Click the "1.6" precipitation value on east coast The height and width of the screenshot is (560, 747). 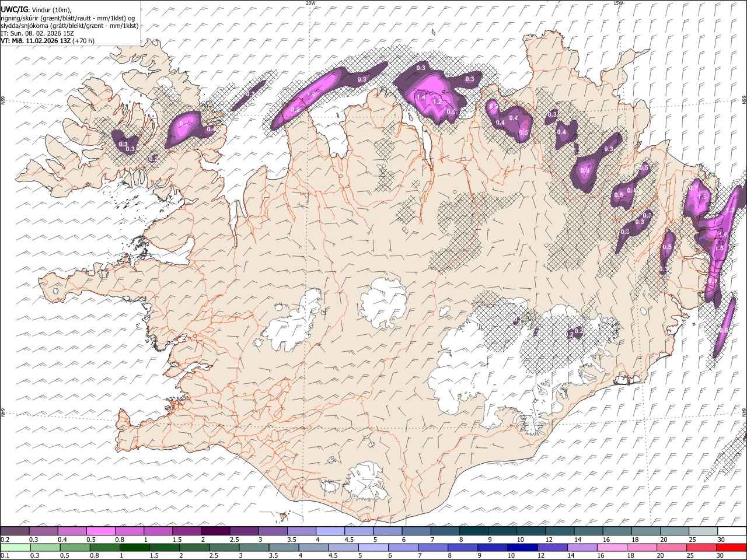pos(724,235)
